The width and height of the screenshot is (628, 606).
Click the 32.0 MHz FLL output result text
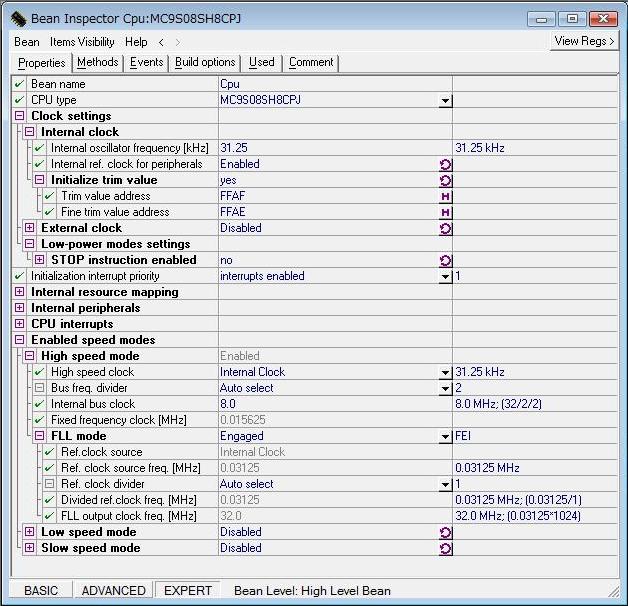click(517, 516)
